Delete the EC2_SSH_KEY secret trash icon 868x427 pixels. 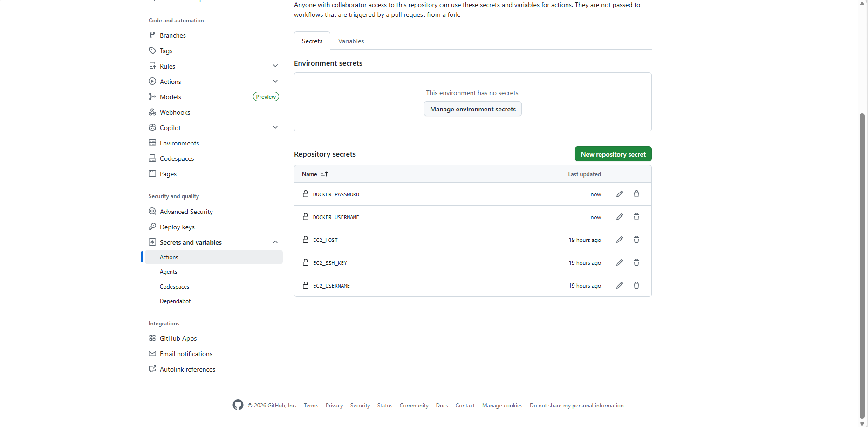pyautogui.click(x=636, y=262)
